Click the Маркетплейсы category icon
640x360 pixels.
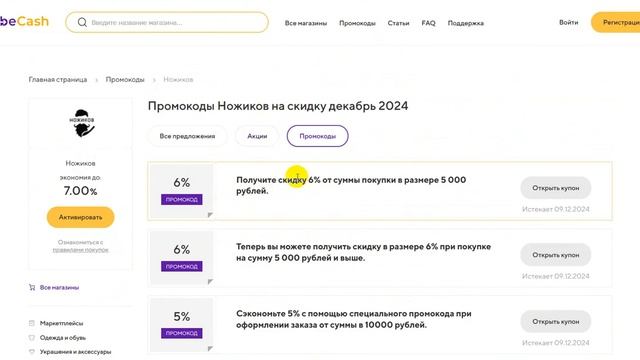[x=32, y=323]
